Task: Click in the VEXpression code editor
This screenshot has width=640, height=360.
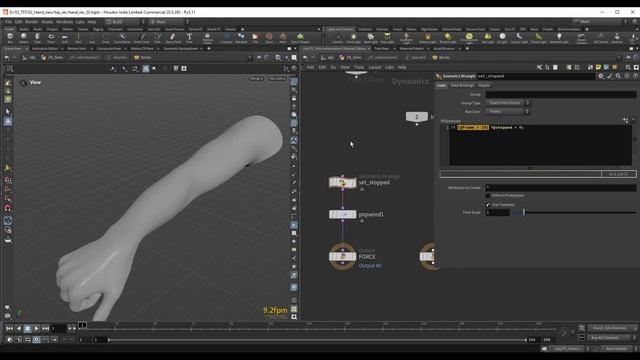Action: 540,145
